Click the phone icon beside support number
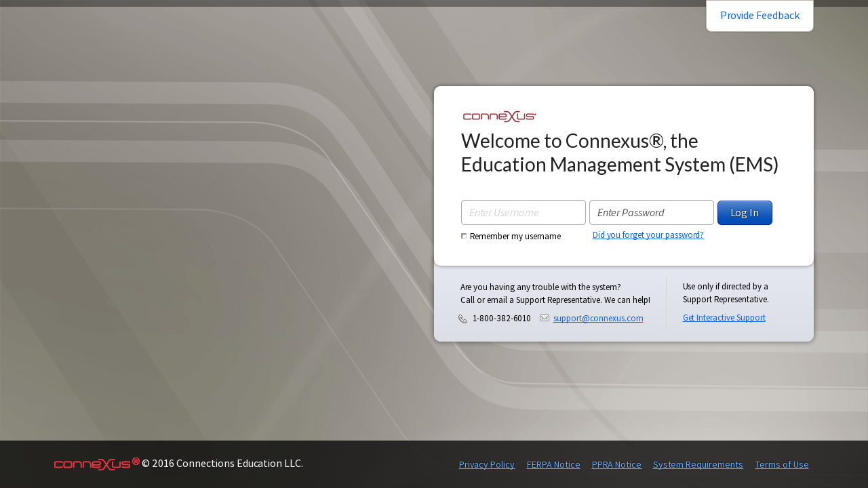 coord(462,319)
